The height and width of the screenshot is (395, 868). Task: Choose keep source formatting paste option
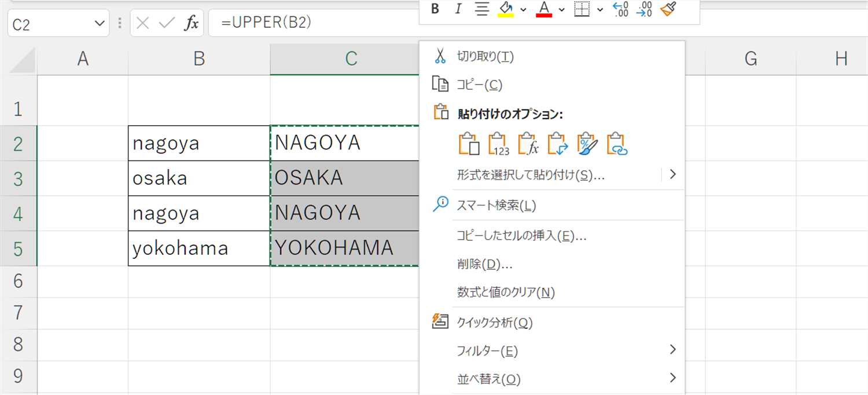(470, 143)
